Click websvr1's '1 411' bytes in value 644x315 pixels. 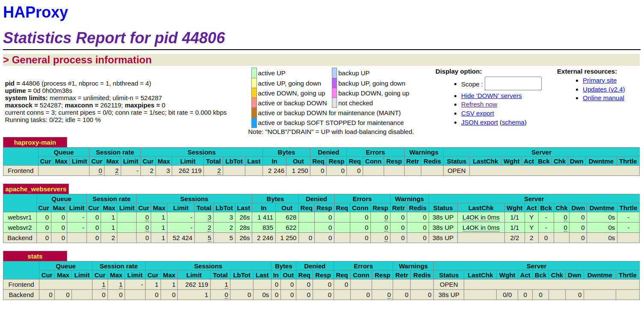click(x=265, y=217)
